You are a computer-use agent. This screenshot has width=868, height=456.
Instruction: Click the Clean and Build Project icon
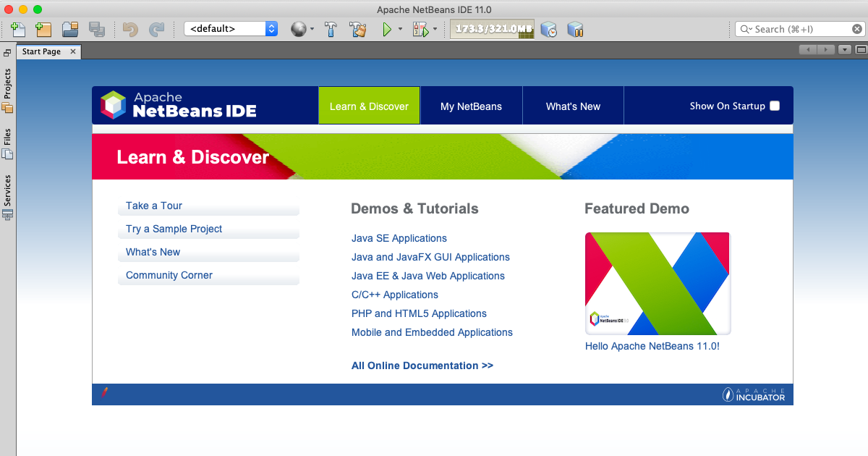357,29
